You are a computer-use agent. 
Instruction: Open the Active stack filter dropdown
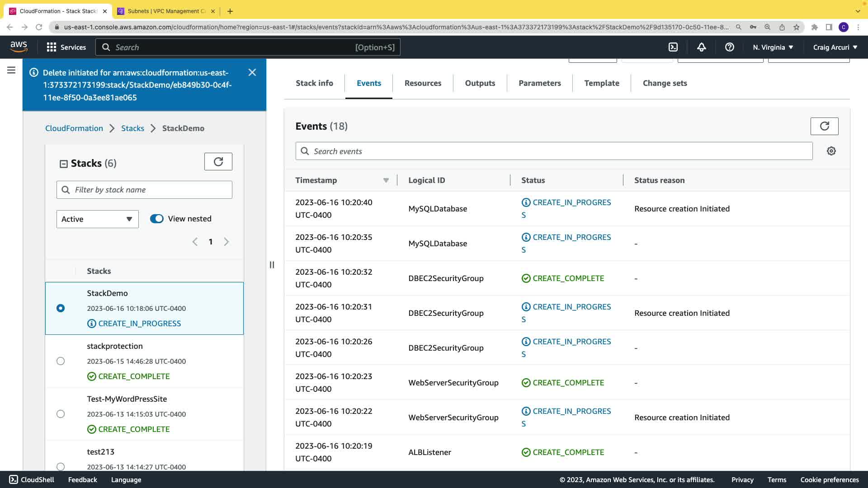click(97, 219)
